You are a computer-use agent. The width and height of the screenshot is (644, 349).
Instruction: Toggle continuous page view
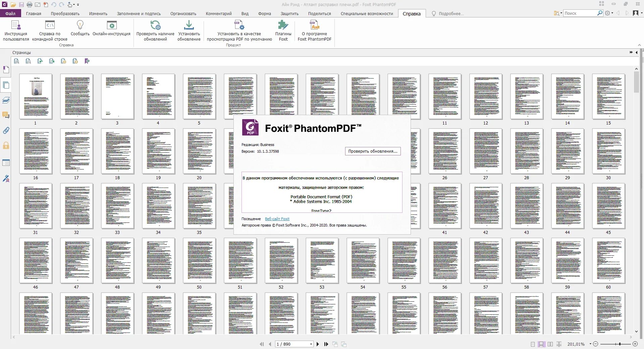point(541,344)
